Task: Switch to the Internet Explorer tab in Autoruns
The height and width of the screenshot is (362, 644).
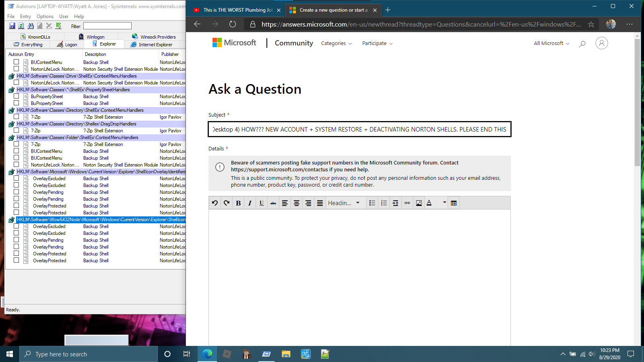Action: pos(152,45)
